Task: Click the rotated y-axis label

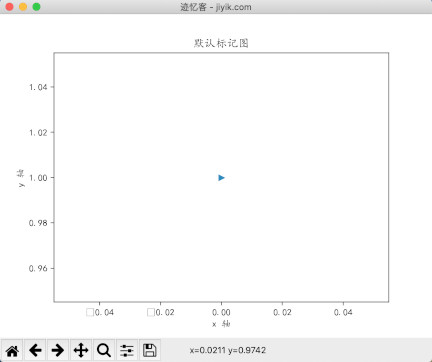Action: click(21, 178)
